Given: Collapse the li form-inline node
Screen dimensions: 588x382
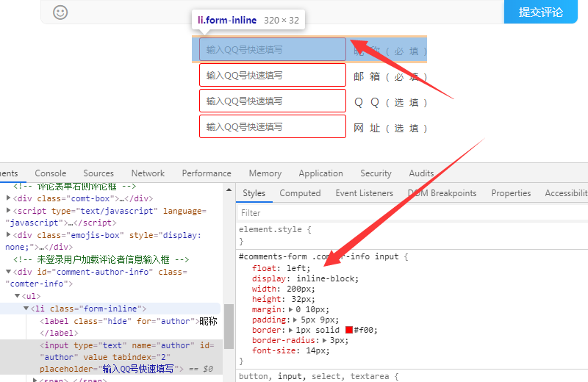Looking at the screenshot, I should coord(26,308).
